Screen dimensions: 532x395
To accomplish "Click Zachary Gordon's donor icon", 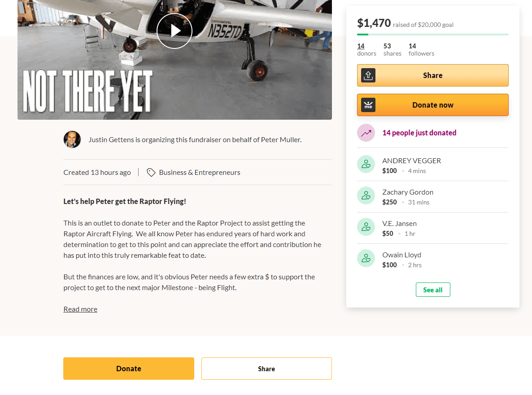I will click(x=366, y=195).
